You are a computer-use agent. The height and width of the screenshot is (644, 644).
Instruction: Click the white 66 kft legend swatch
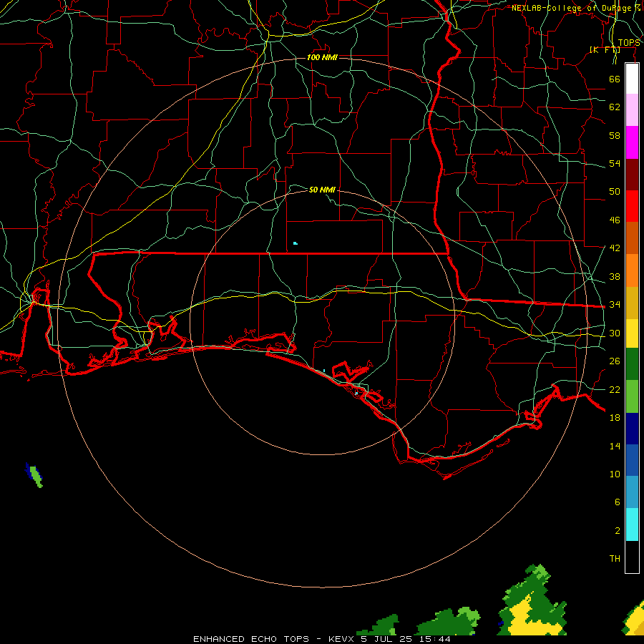click(632, 79)
